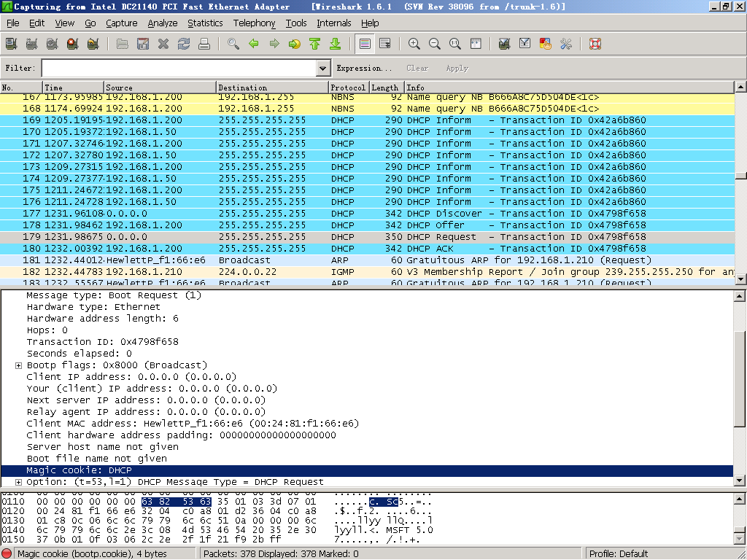Click packet list scrollbar up arrow
The height and width of the screenshot is (560, 747).
(x=740, y=87)
